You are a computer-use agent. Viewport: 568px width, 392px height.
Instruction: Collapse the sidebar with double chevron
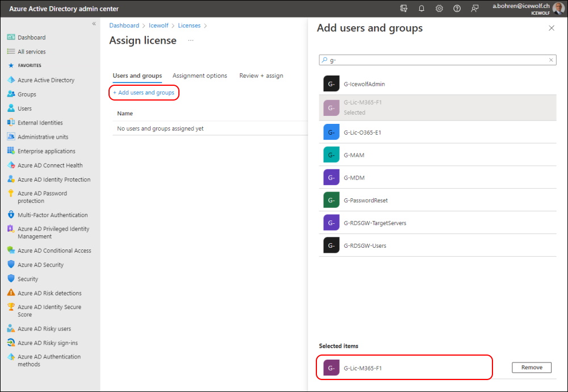[94, 23]
